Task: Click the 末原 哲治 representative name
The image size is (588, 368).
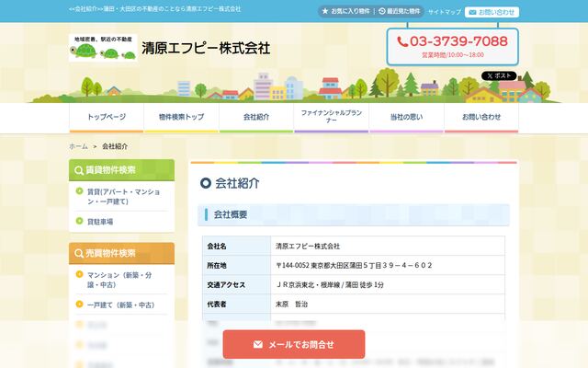Action: click(x=291, y=305)
